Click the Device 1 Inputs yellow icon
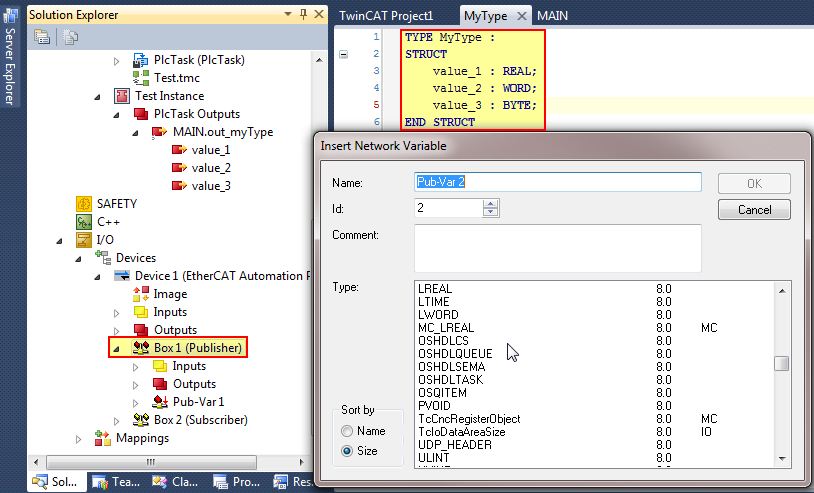This screenshot has width=814, height=493. pyautogui.click(x=141, y=312)
